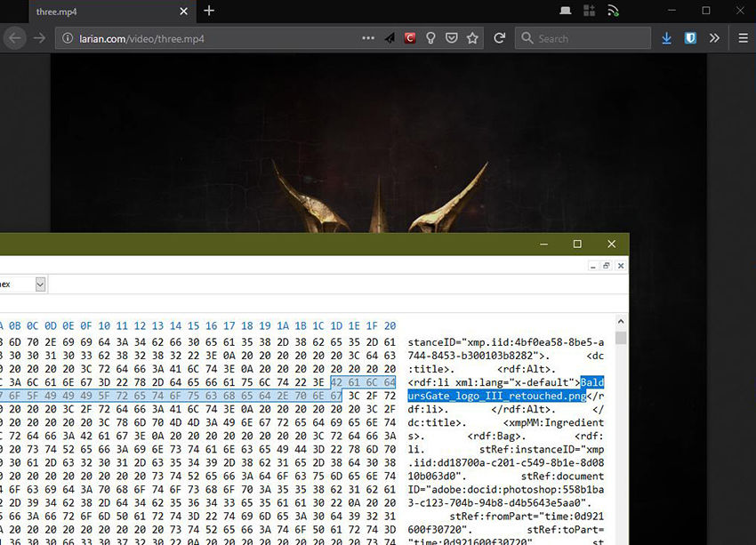Reload the three.mp4 page
Viewport: 756px width, 545px height.
pos(499,37)
